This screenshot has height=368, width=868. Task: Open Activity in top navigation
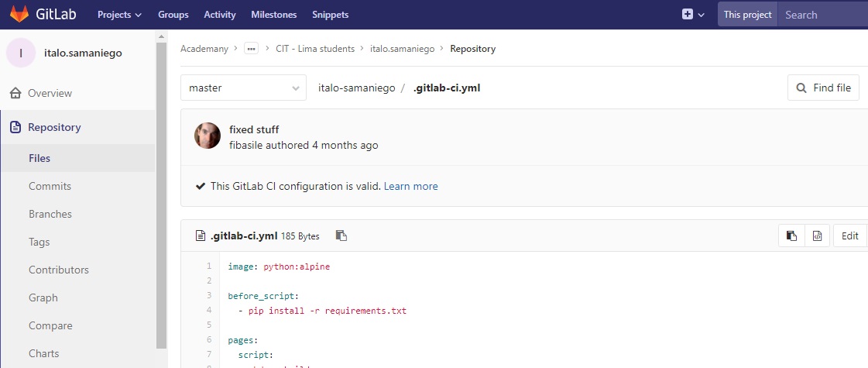point(220,15)
